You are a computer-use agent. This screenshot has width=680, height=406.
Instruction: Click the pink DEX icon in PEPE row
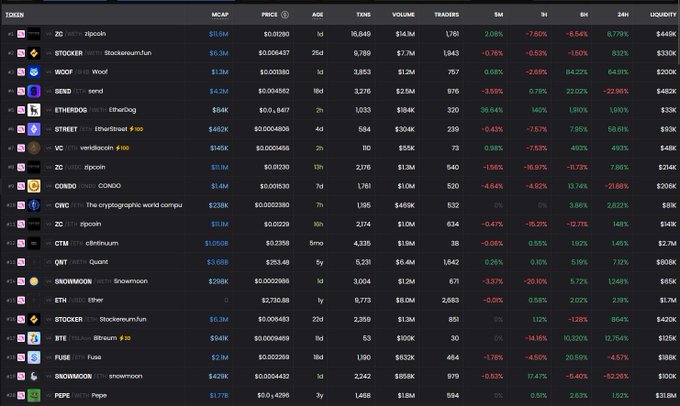coord(21,396)
